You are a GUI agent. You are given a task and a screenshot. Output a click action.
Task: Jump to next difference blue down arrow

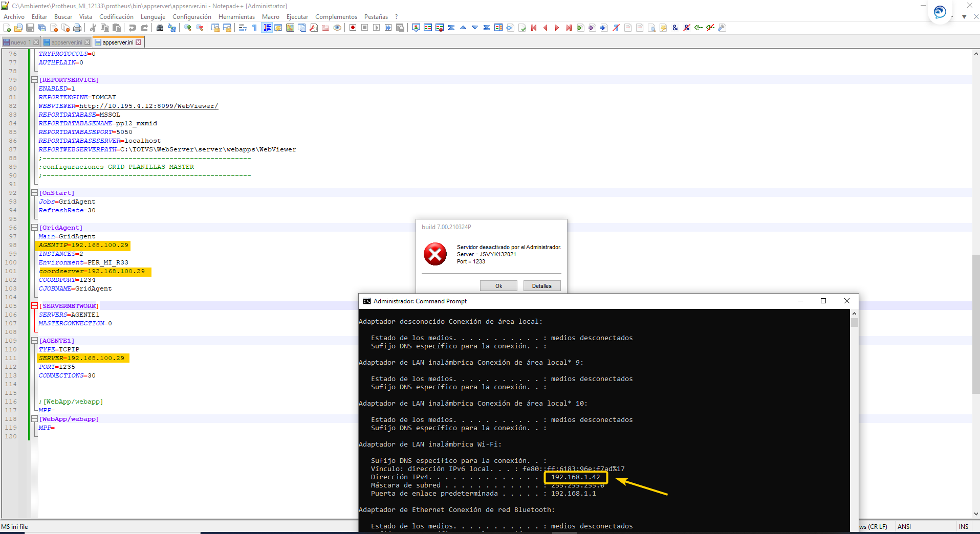coord(475,28)
